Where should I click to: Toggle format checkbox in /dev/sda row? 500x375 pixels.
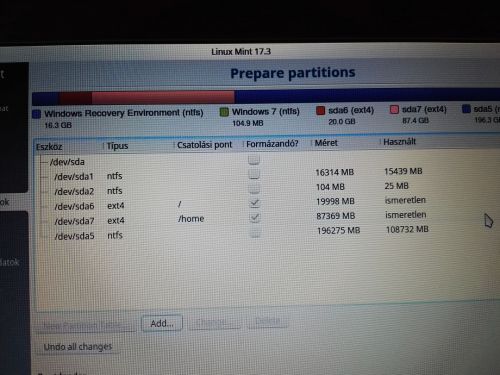(254, 159)
